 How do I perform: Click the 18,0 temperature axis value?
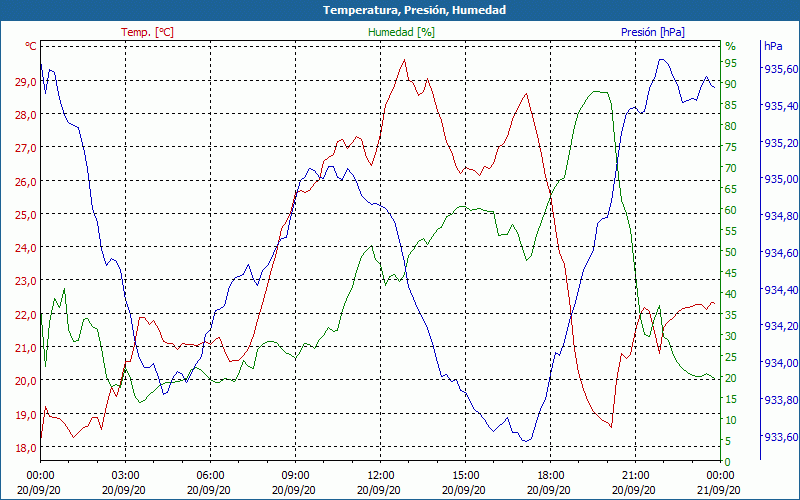coord(26,448)
